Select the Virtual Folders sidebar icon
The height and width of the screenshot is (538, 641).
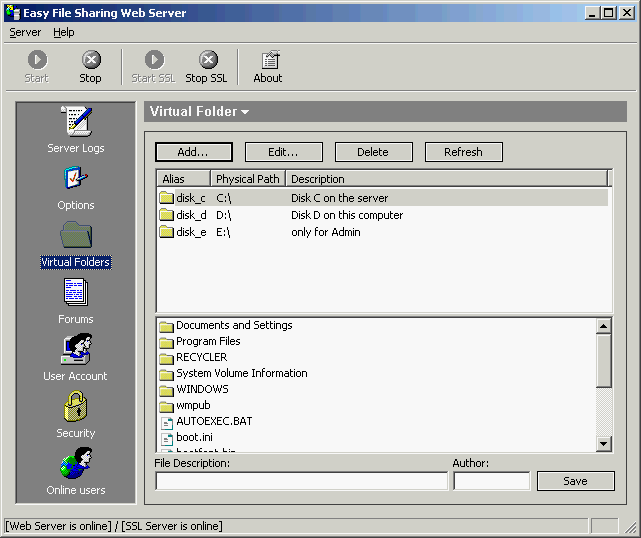(76, 235)
